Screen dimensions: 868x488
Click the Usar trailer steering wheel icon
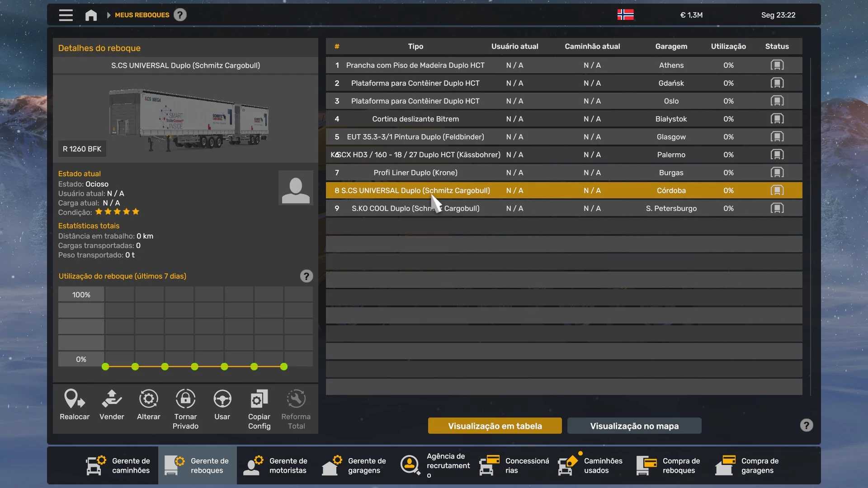(222, 399)
